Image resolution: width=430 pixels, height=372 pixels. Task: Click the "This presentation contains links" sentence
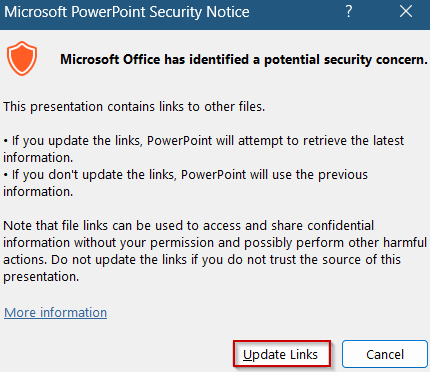[134, 107]
